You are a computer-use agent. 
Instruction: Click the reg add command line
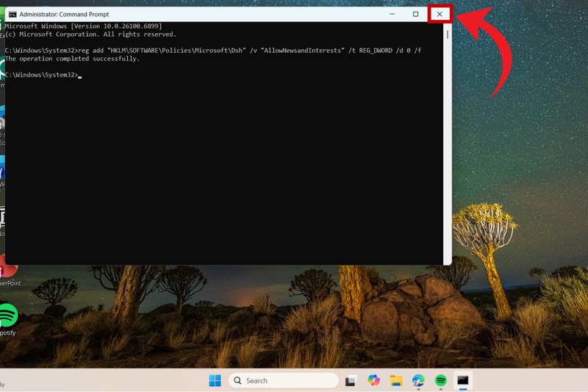click(213, 50)
